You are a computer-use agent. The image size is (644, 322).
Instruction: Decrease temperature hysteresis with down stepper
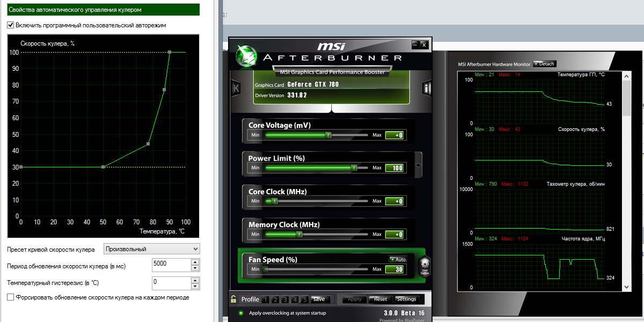[x=195, y=285]
